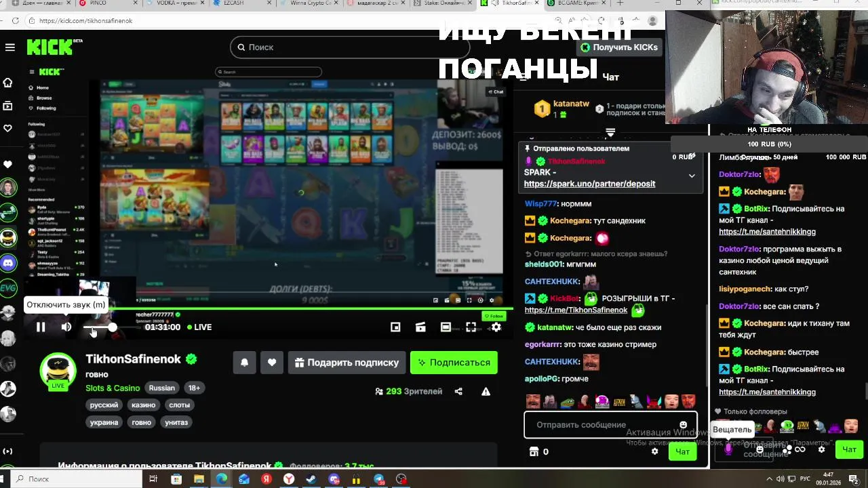Open the Kick hamburger menu

coord(9,47)
